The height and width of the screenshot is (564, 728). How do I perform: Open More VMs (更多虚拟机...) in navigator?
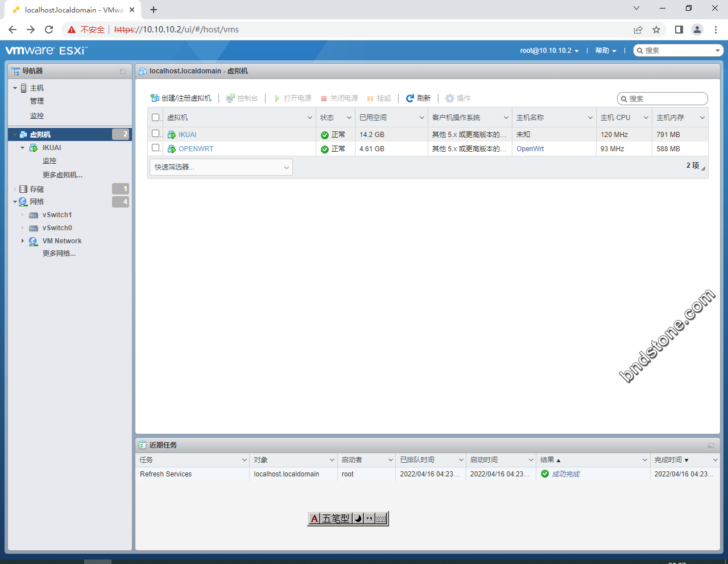point(63,175)
